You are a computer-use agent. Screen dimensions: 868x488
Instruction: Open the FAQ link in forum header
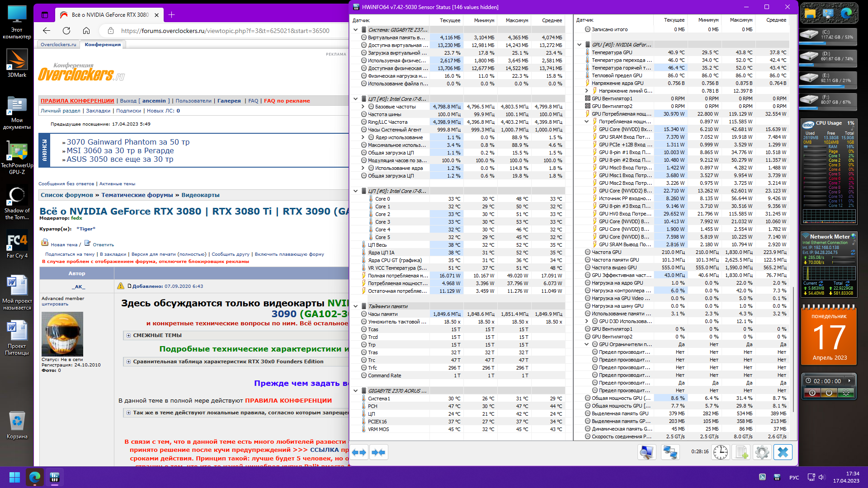coord(253,101)
